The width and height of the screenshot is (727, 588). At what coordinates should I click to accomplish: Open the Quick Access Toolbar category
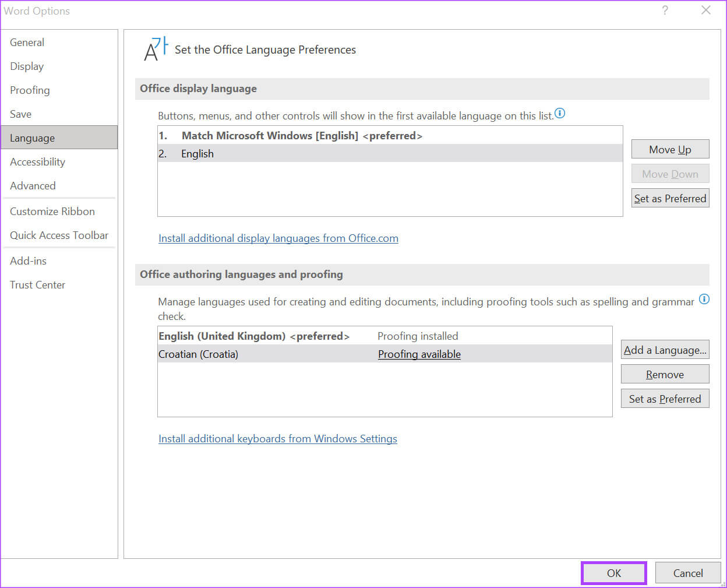click(59, 235)
